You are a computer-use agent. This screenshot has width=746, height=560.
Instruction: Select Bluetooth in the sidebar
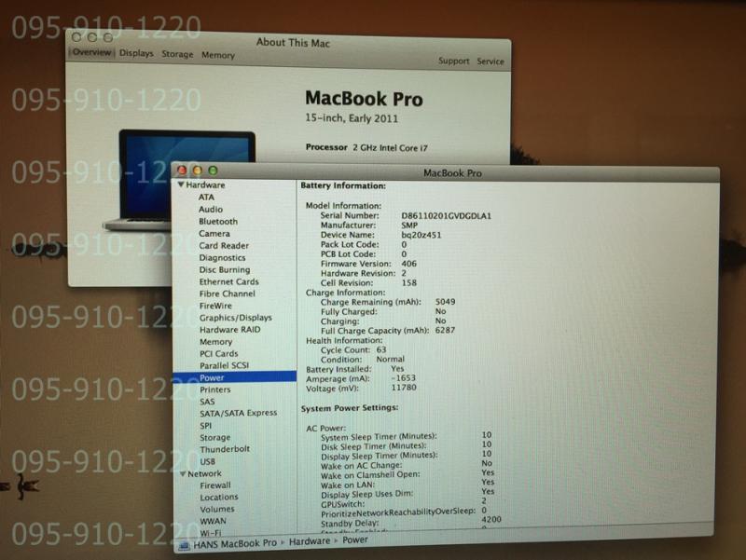click(218, 222)
